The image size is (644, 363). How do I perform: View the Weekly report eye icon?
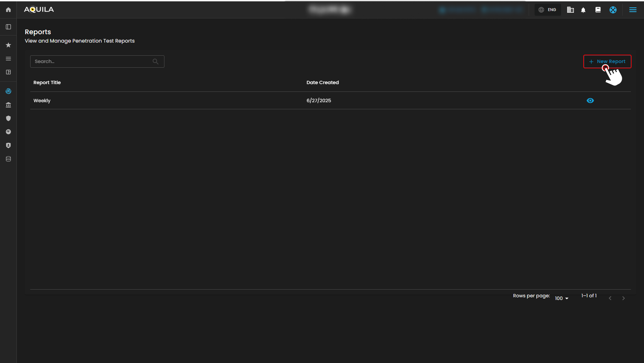pyautogui.click(x=590, y=101)
